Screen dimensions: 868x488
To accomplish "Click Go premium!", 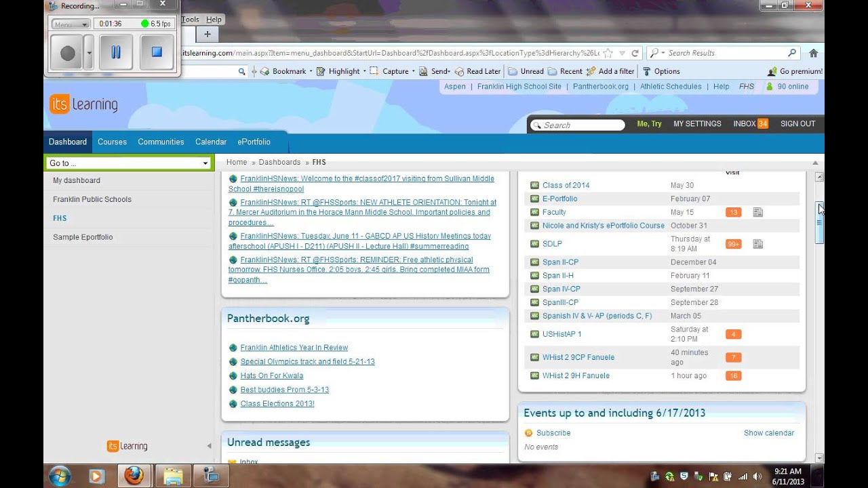I will click(795, 71).
